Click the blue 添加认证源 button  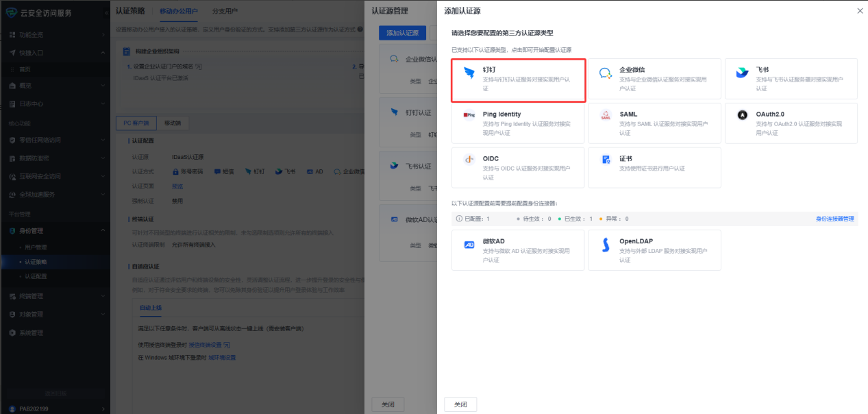coord(401,33)
